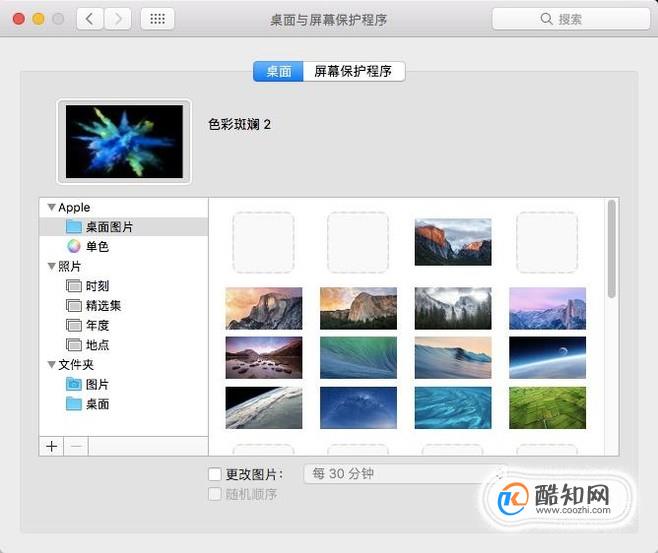The width and height of the screenshot is (658, 553).
Task: Switch to the 屏幕保护程序 tab
Action: click(x=354, y=71)
